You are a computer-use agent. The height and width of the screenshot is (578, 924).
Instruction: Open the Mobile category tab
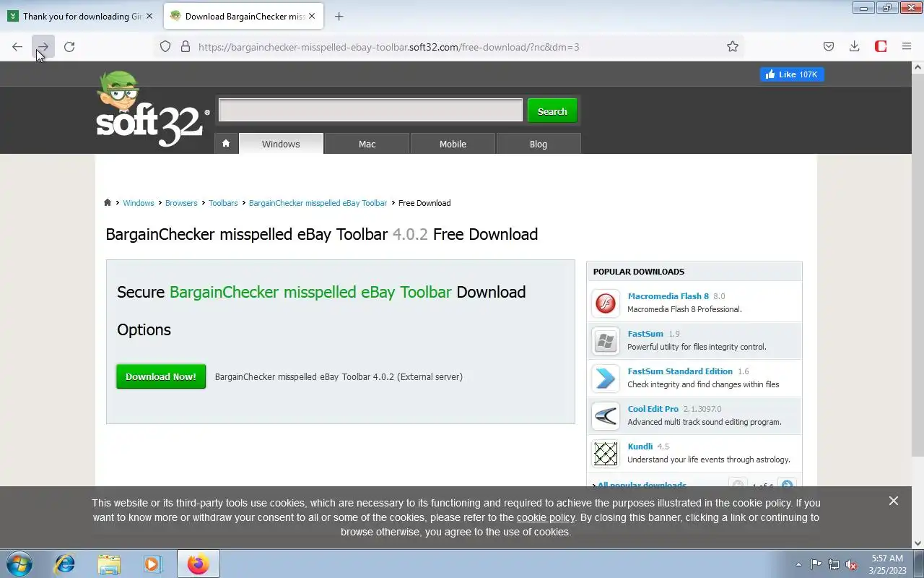(x=453, y=144)
